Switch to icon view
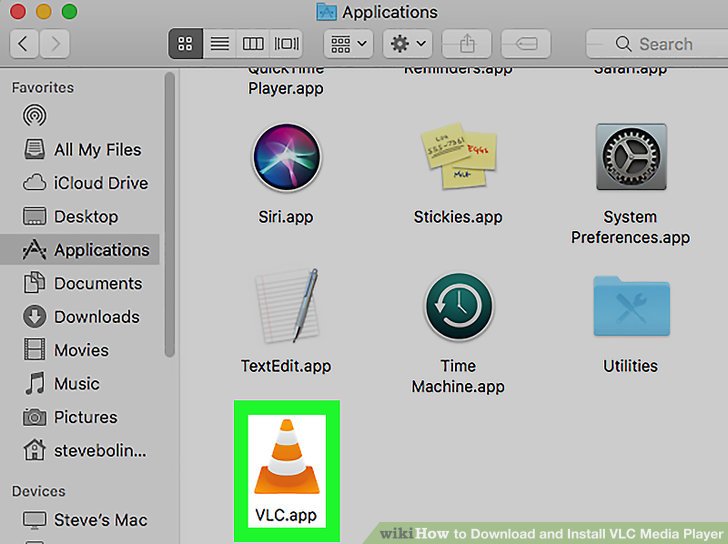 coord(185,44)
